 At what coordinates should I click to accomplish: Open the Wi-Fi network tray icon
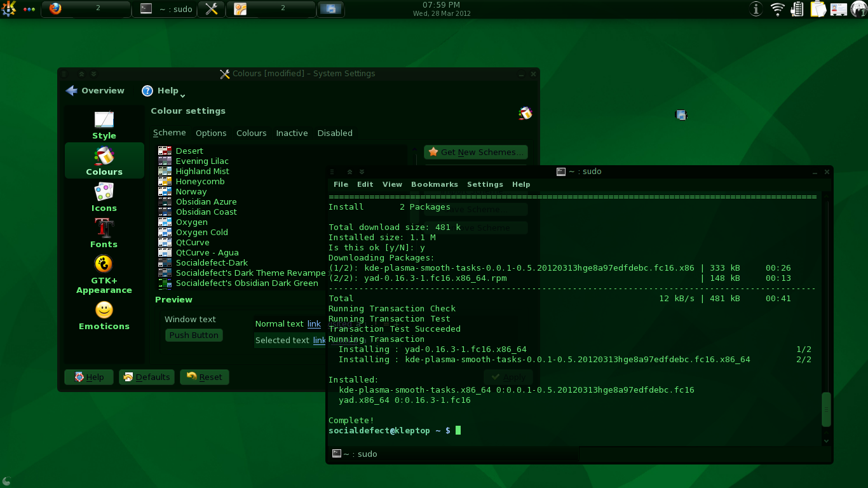click(x=777, y=9)
